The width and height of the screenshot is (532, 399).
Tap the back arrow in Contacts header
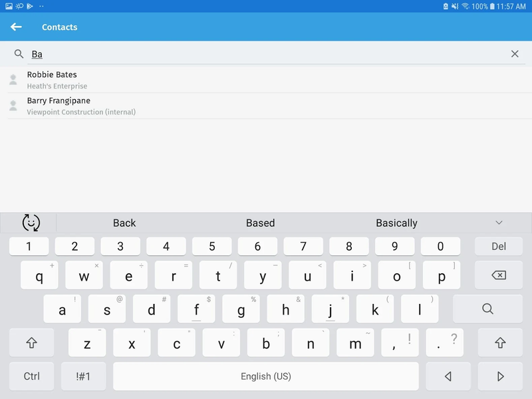tap(16, 27)
